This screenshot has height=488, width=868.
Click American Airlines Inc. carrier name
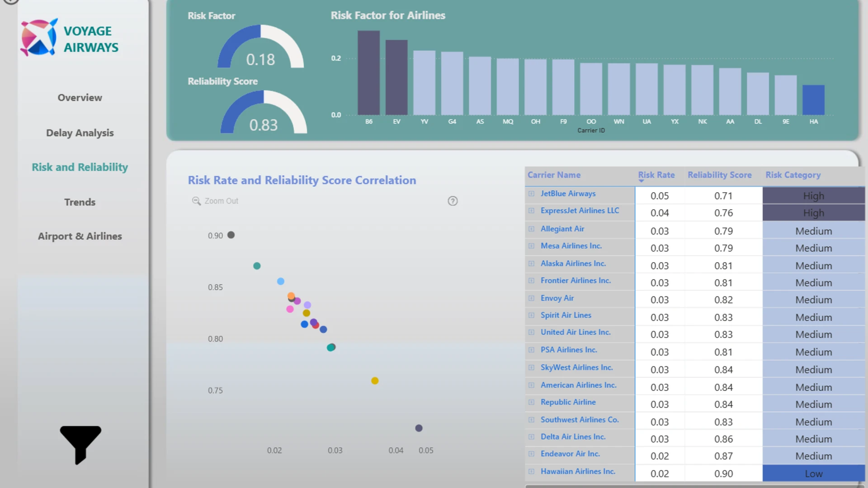click(x=579, y=385)
